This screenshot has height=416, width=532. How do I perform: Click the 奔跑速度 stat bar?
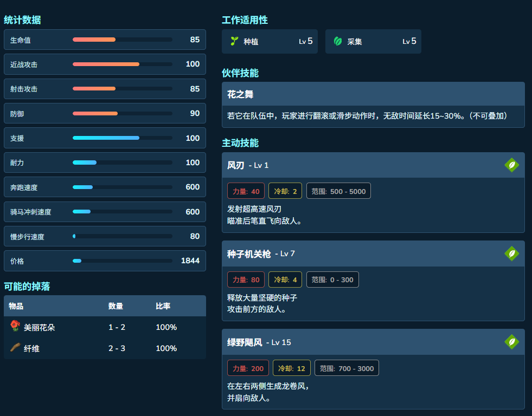123,187
